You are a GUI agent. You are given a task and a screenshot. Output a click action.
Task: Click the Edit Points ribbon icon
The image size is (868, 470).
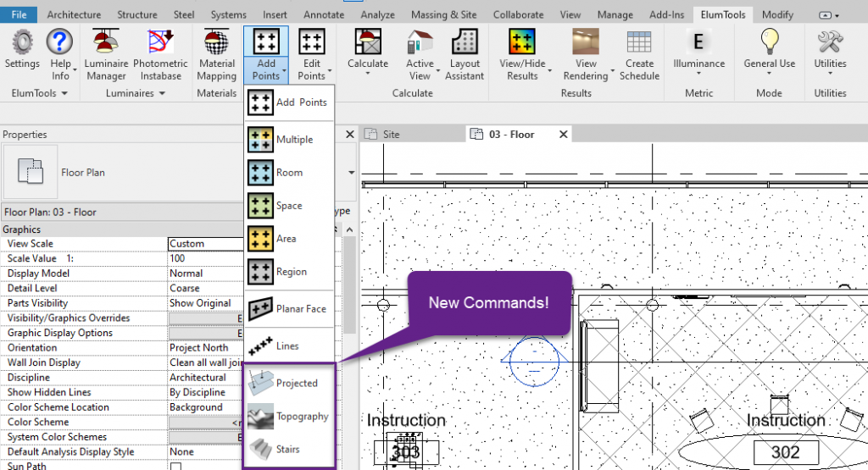[312, 41]
